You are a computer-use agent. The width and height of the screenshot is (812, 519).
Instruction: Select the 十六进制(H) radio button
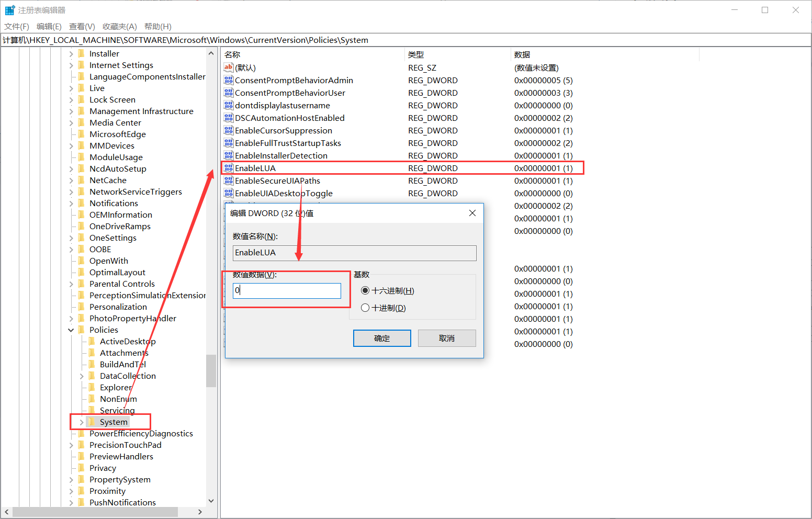(x=365, y=290)
